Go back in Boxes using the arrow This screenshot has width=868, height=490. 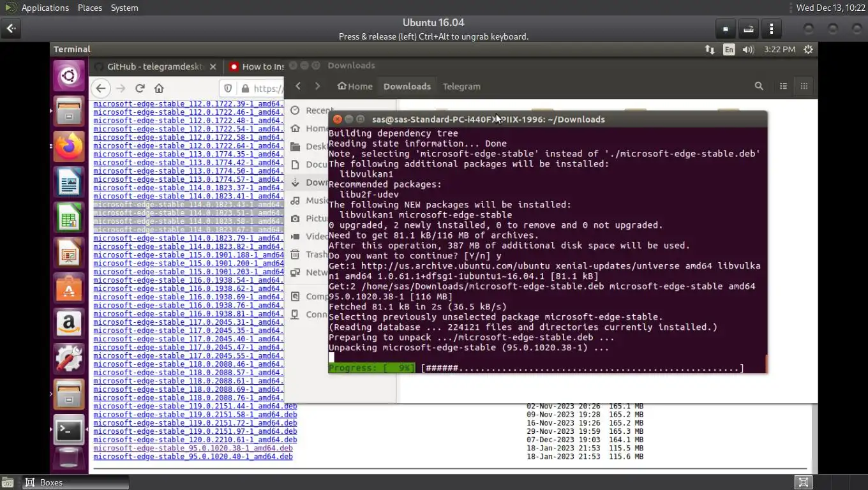(x=11, y=29)
